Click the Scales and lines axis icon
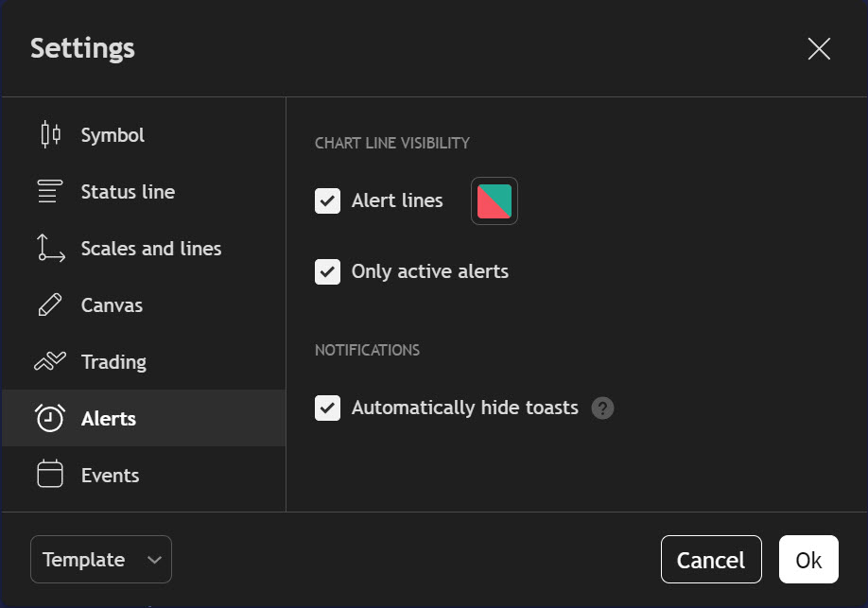 click(50, 249)
